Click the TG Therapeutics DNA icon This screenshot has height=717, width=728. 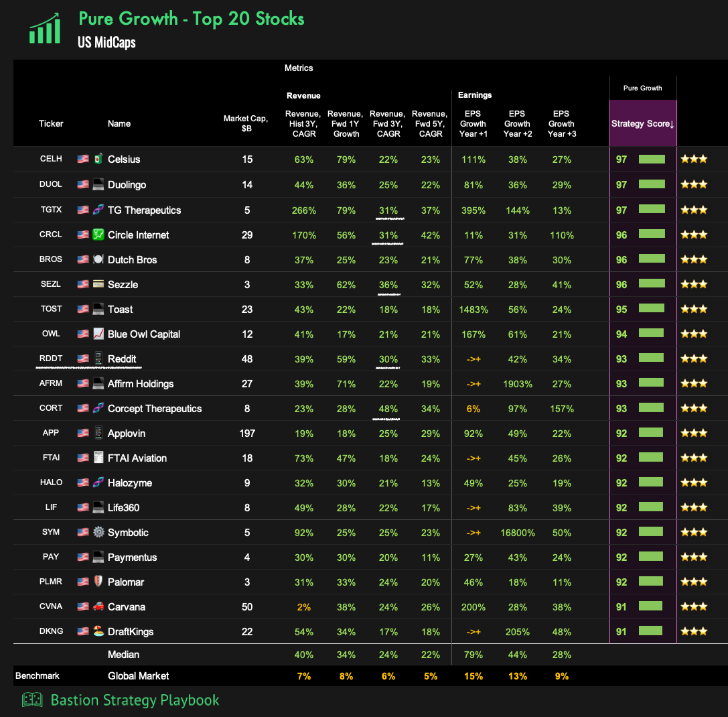(98, 210)
